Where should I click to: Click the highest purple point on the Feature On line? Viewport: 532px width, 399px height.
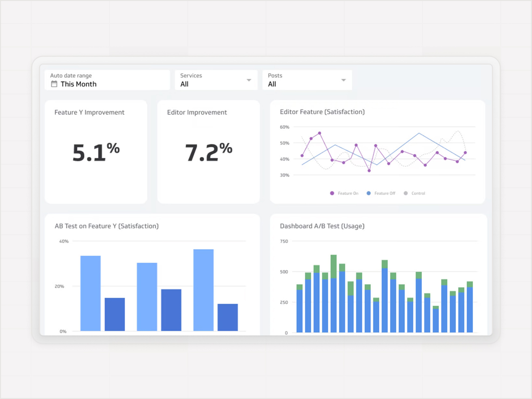320,133
